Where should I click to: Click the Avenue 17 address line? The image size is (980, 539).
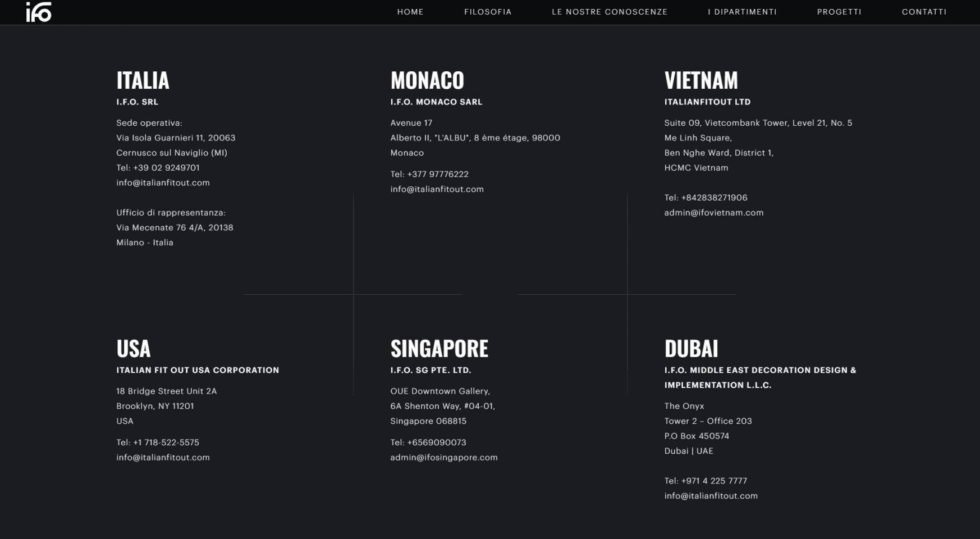[411, 122]
